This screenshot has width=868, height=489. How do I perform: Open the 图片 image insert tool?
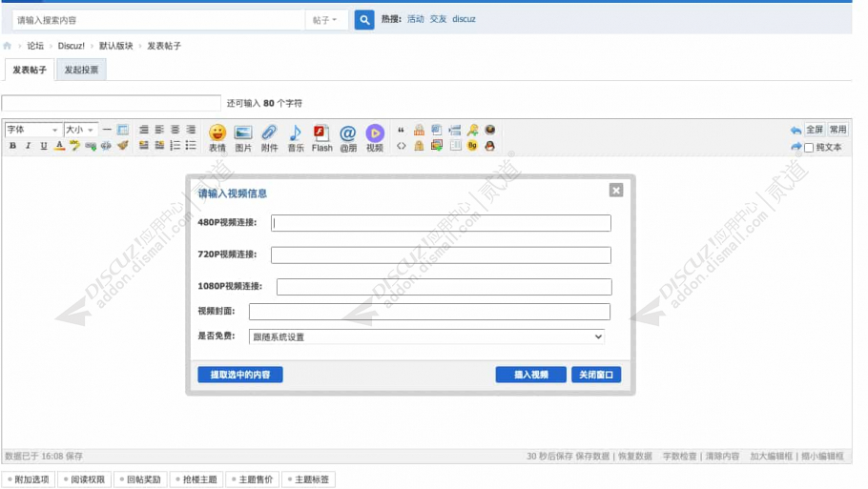(243, 138)
